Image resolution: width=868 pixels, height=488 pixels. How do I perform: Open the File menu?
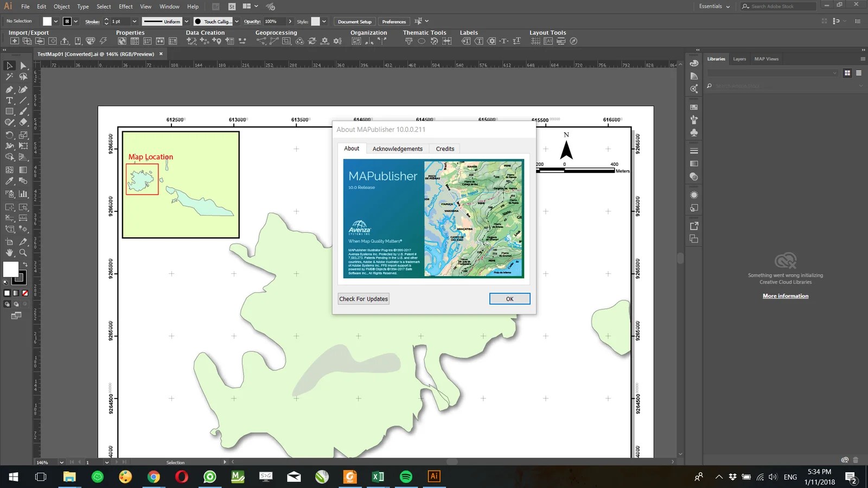[x=25, y=7]
